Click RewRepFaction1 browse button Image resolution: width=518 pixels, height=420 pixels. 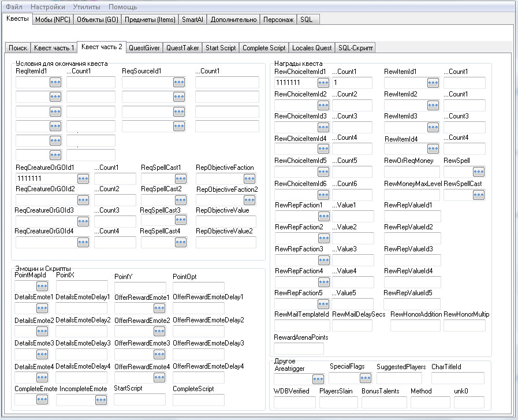coord(323,217)
